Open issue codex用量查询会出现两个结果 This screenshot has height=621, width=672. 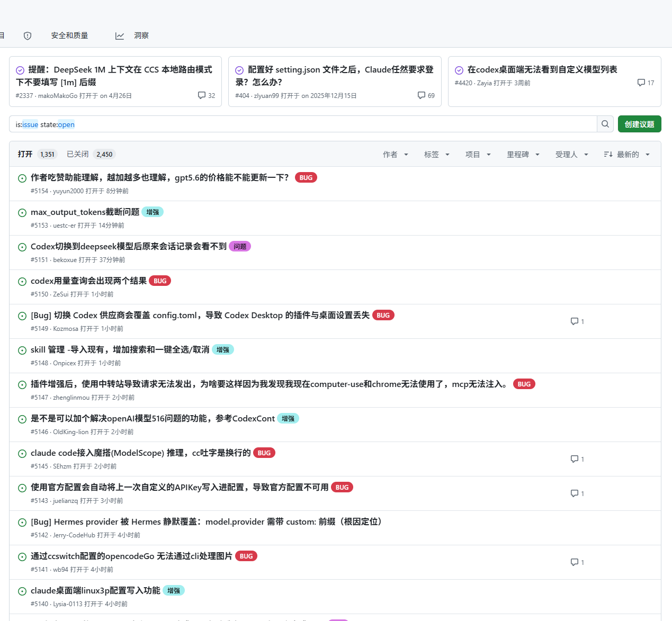pos(88,281)
